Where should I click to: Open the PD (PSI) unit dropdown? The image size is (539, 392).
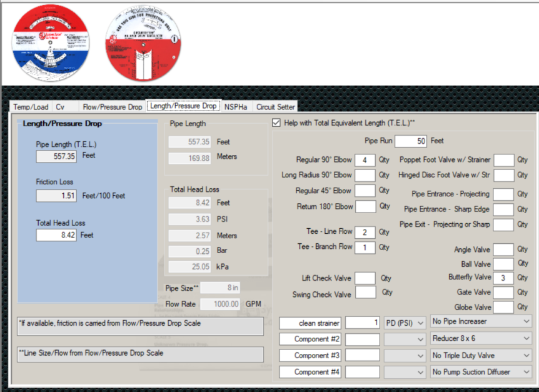tap(403, 323)
